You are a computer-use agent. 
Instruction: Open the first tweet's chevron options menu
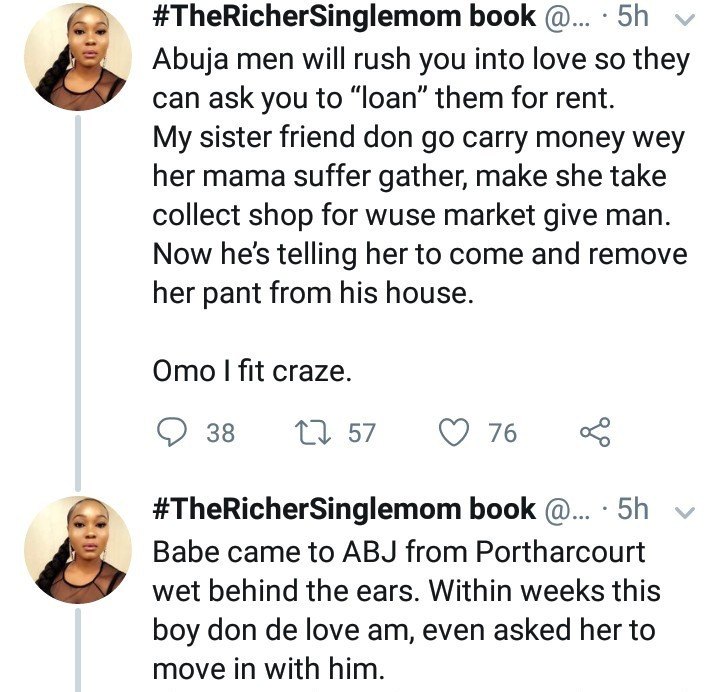[x=685, y=19]
